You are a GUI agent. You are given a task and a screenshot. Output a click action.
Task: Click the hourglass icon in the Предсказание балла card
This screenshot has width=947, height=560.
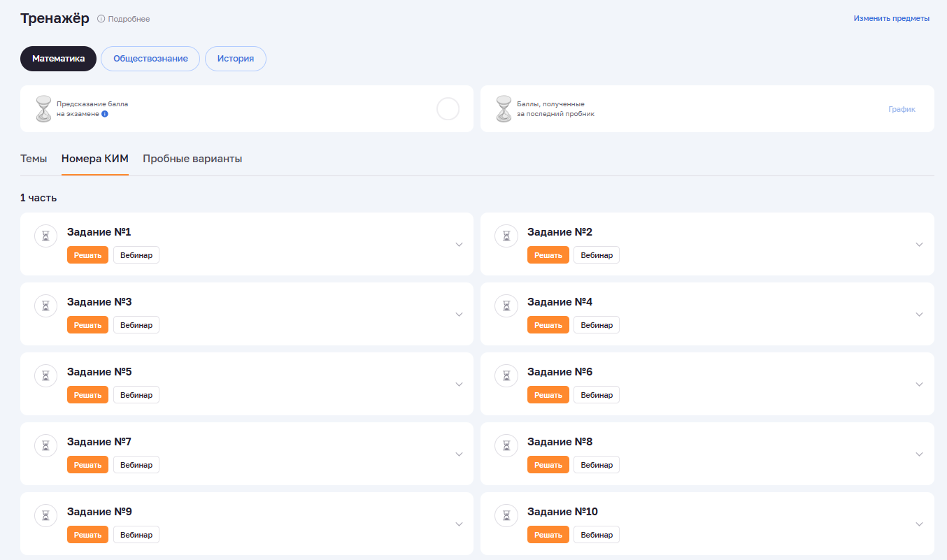(44, 109)
